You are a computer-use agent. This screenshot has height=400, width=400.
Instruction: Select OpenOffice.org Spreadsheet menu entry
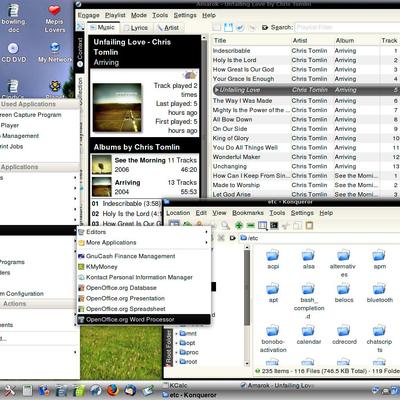coord(144,309)
